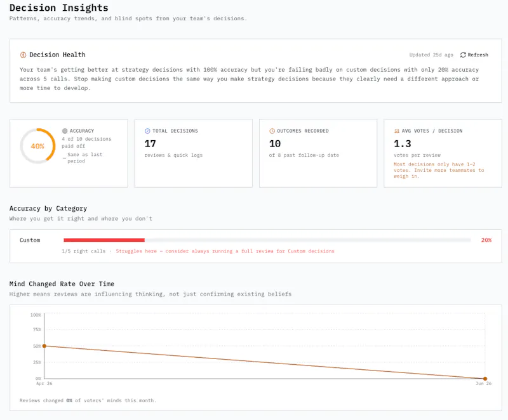The image size is (508, 420).
Task: Click the Decision Health orange icon
Action: (x=23, y=55)
